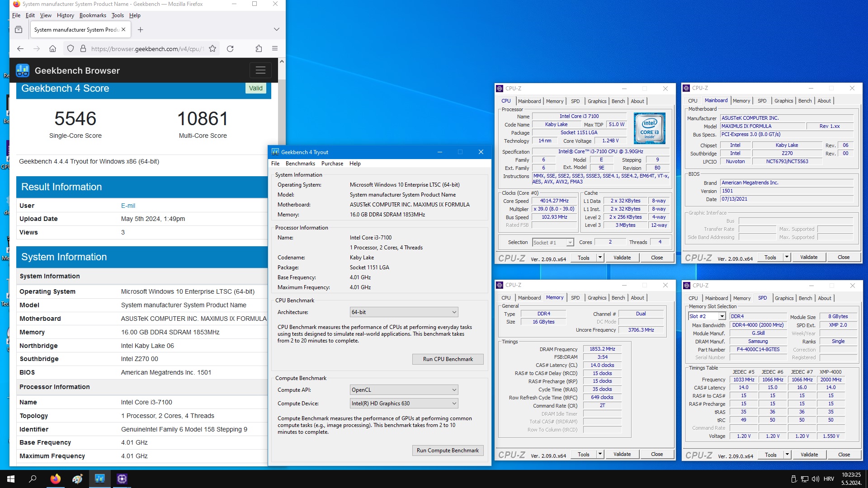Expand Tools arrow in CPU-Z SPD window

pos(788,455)
